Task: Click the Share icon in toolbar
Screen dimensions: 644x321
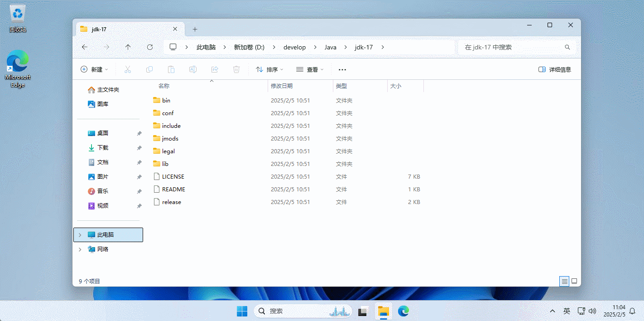Action: [215, 69]
